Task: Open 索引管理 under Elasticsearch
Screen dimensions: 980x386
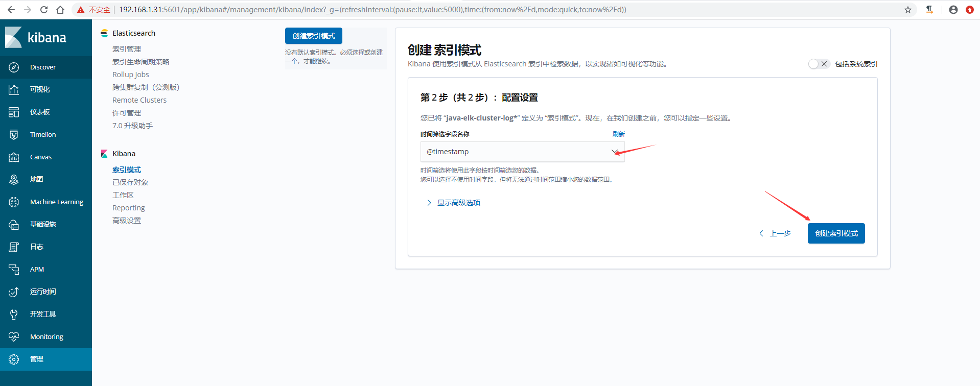Action: [127, 49]
